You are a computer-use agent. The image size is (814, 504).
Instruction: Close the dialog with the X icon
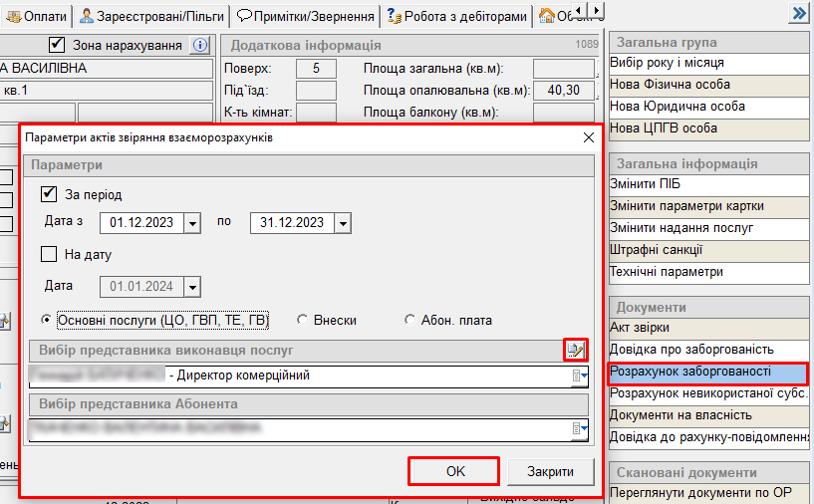point(588,138)
